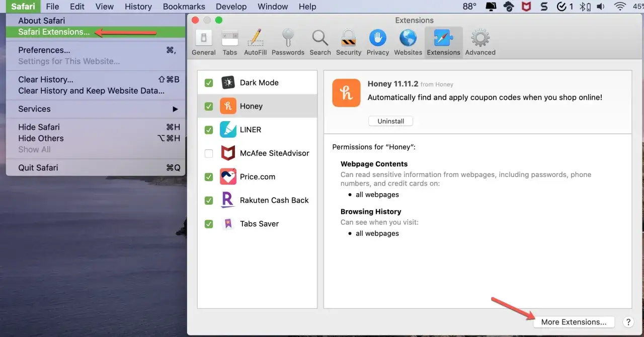Click the 88° weather menu bar item
Viewport: 644px width, 337px height.
469,7
